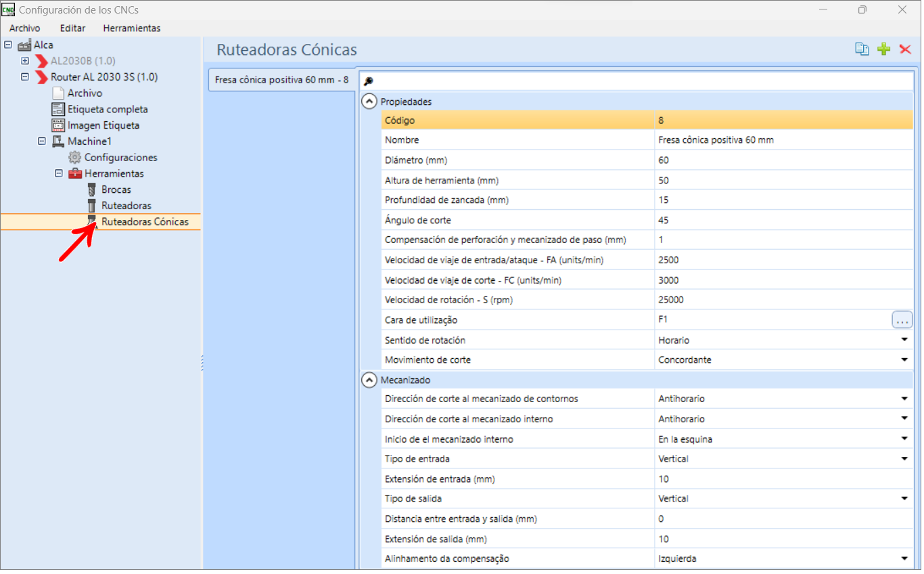The height and width of the screenshot is (574, 924).
Task: Open the Herramientas menu
Action: (x=132, y=28)
